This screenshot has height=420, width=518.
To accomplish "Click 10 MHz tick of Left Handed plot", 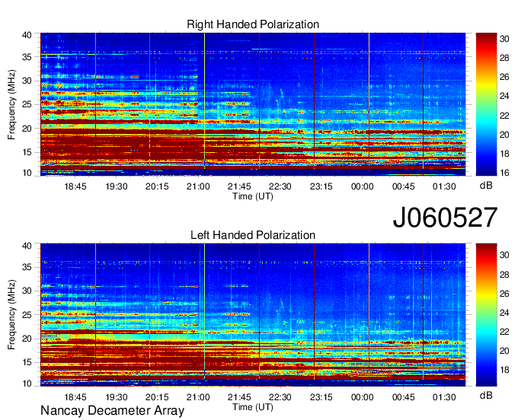I will (27, 383).
